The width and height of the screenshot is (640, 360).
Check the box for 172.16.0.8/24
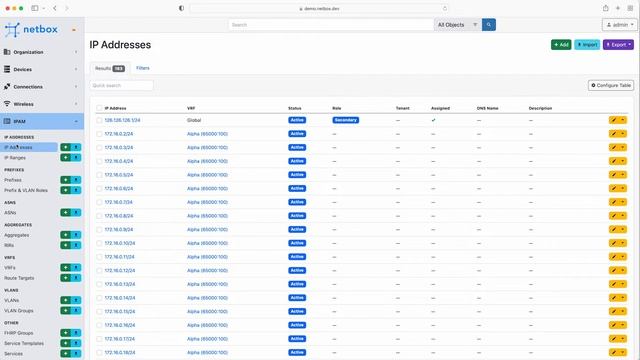[x=99, y=216]
